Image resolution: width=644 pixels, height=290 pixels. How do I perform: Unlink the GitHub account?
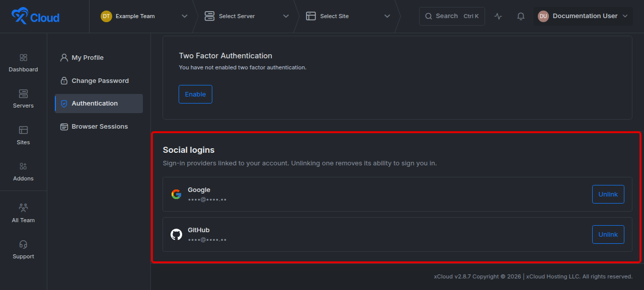click(608, 234)
